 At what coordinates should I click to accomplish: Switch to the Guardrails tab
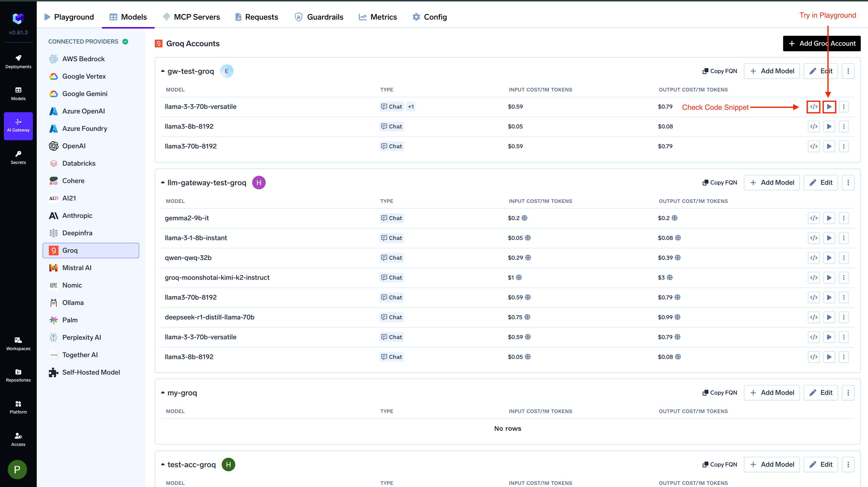click(x=319, y=17)
